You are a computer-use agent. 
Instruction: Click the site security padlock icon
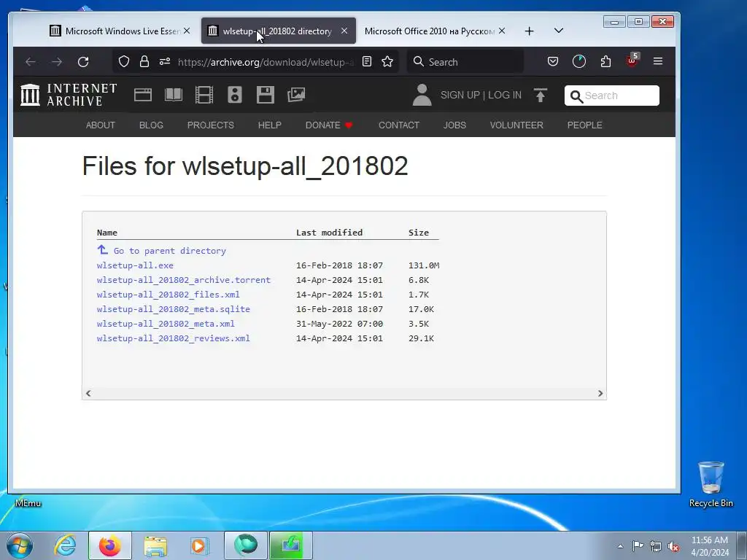(x=144, y=61)
